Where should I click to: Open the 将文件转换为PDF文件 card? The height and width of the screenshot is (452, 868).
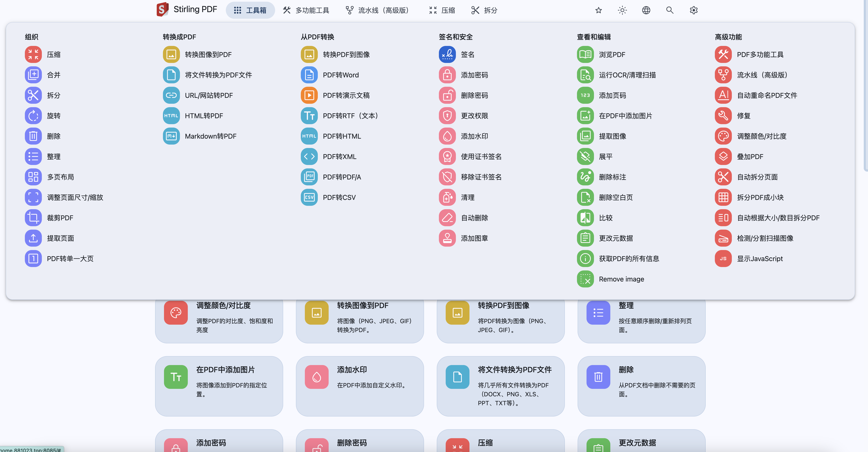pyautogui.click(x=500, y=386)
